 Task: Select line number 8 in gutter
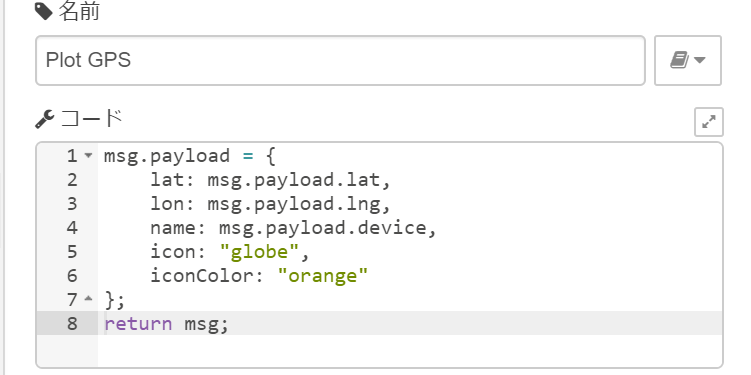pos(72,324)
